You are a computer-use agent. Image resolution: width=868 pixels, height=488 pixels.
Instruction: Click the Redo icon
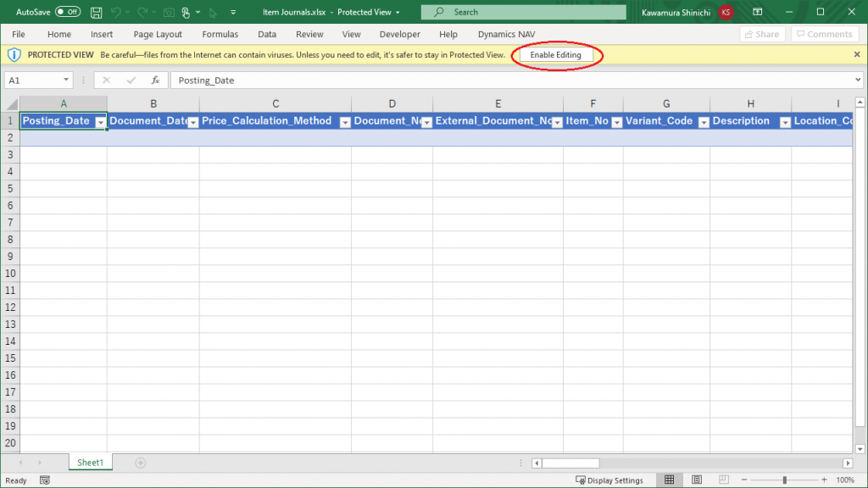point(142,12)
